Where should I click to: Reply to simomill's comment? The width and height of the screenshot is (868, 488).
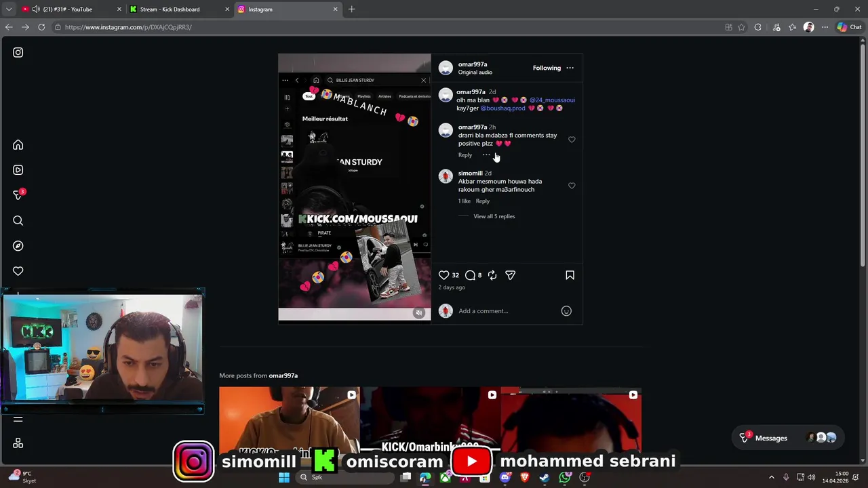(x=482, y=201)
